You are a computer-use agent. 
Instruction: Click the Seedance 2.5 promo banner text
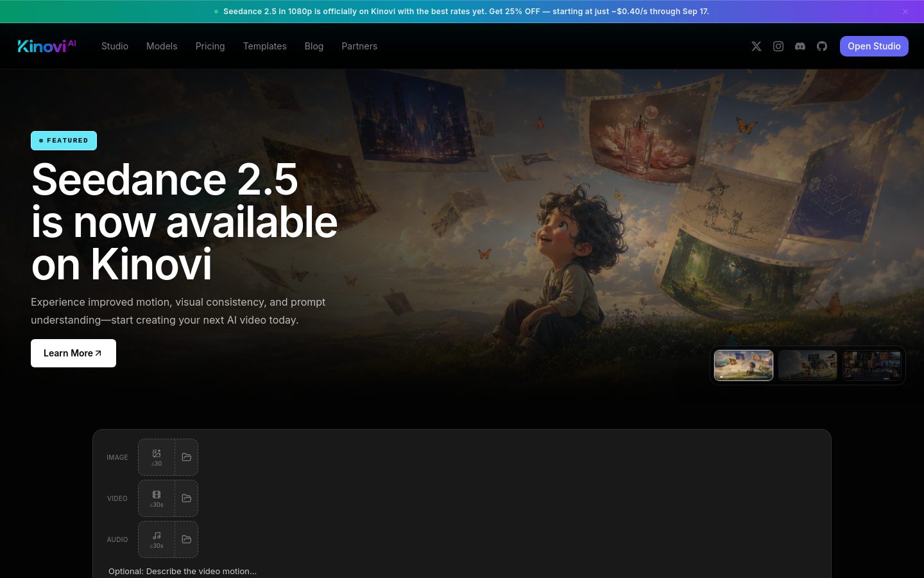(x=466, y=12)
